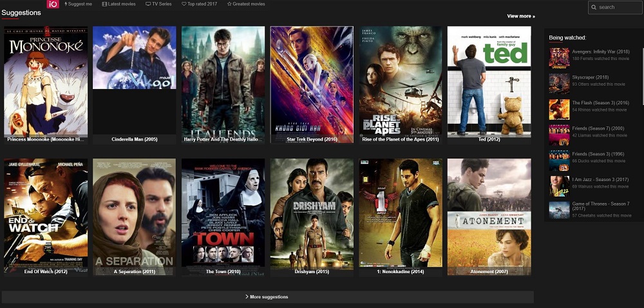644x308 pixels.
Task: Open the Princess Mononoke poster
Action: [x=46, y=80]
